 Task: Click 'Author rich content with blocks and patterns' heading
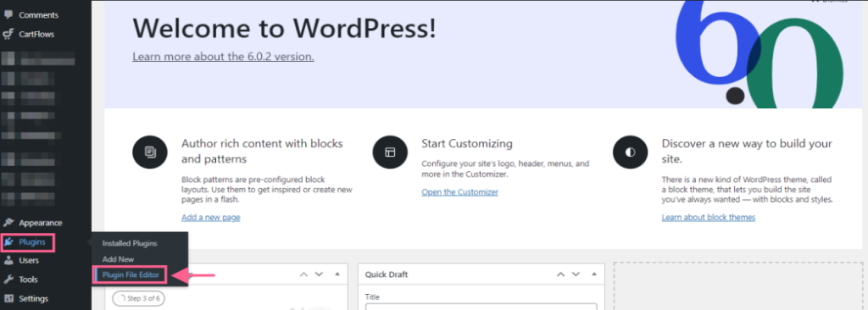point(263,151)
